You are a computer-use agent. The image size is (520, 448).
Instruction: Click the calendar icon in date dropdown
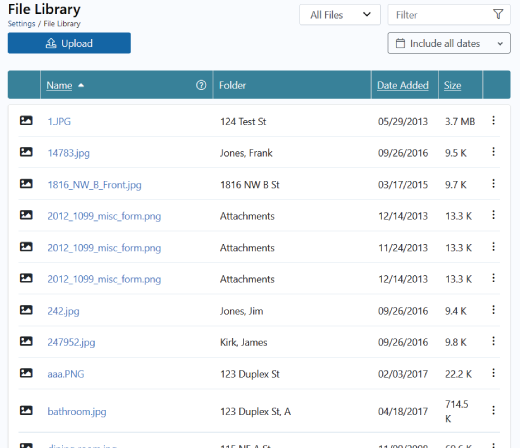click(400, 43)
